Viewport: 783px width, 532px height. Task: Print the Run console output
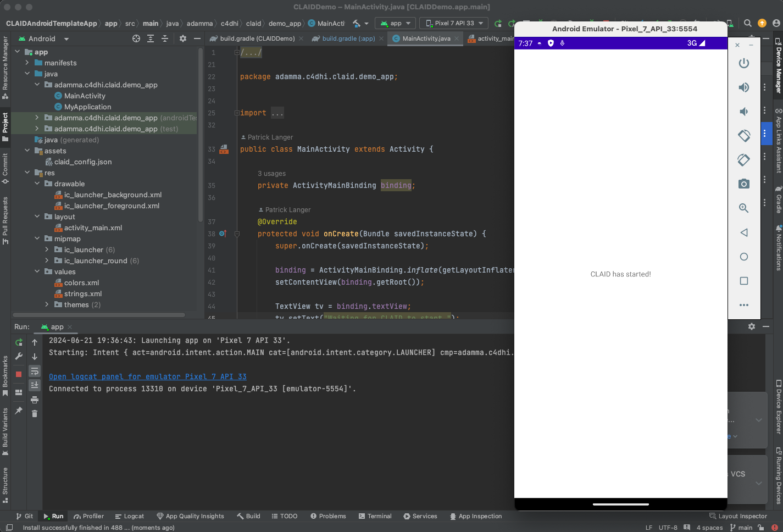pyautogui.click(x=35, y=400)
